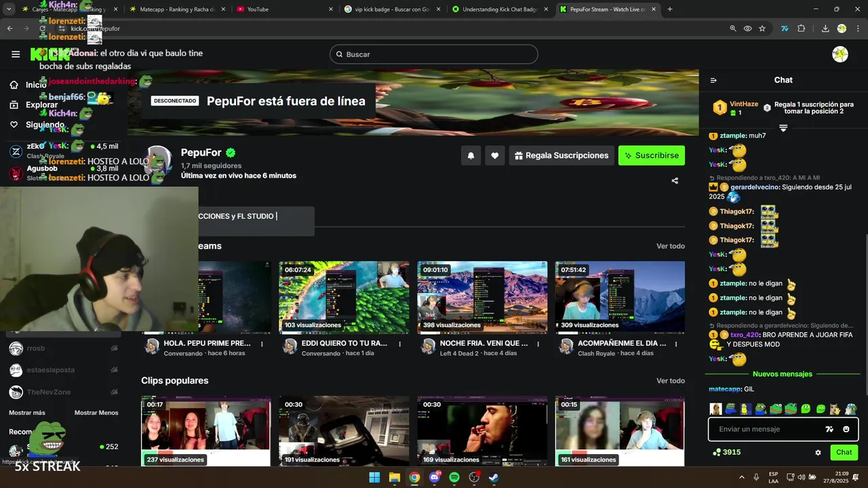Click Mostrar más in the sidebar
This screenshot has height=488, width=868.
point(27,413)
